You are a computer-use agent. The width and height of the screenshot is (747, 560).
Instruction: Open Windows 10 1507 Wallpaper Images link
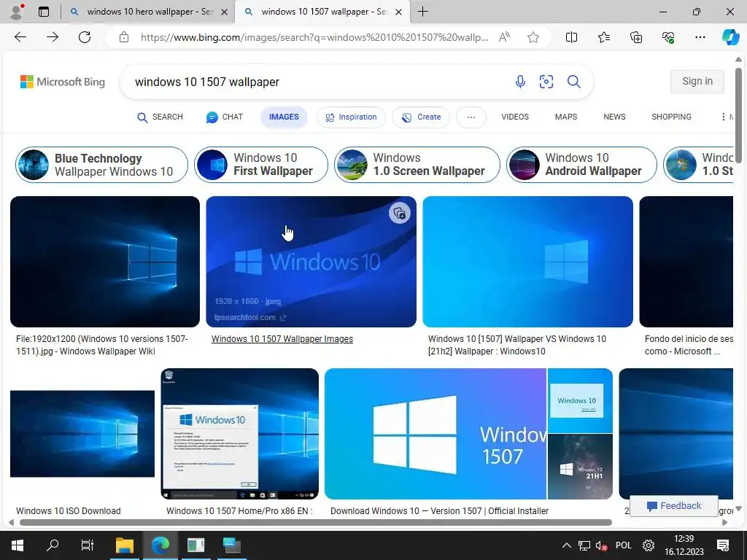click(282, 339)
